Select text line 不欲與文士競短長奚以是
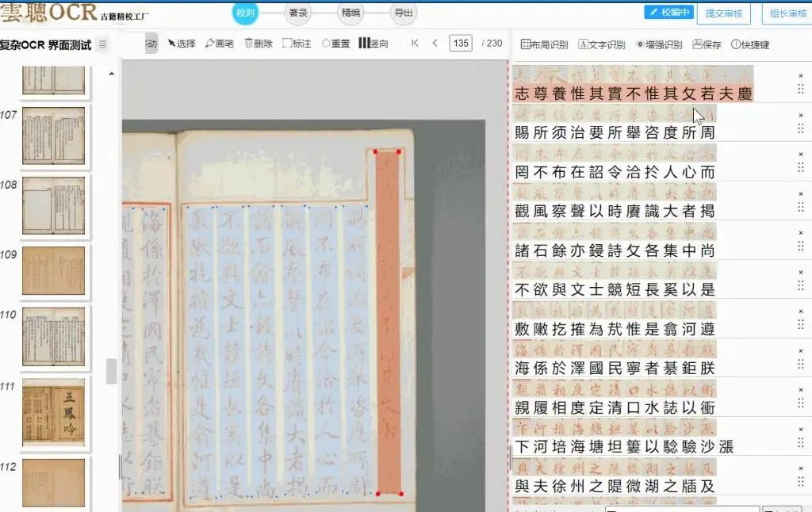 click(615, 290)
